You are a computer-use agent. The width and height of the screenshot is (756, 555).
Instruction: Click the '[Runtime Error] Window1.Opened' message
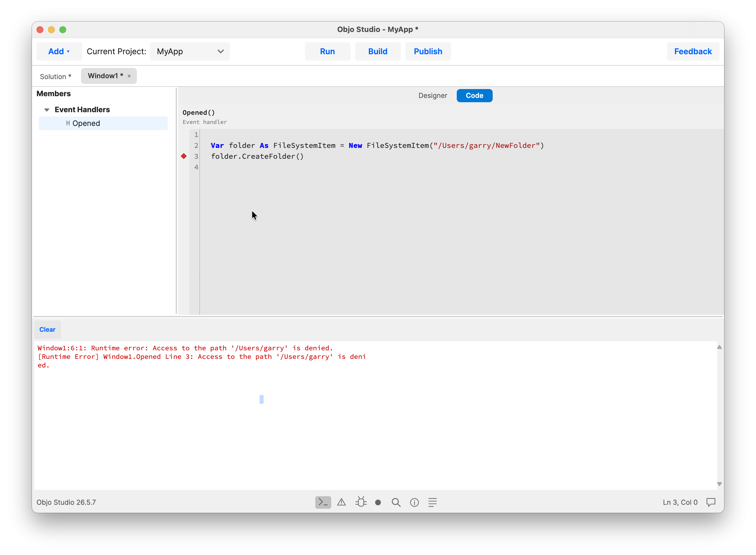click(x=201, y=361)
